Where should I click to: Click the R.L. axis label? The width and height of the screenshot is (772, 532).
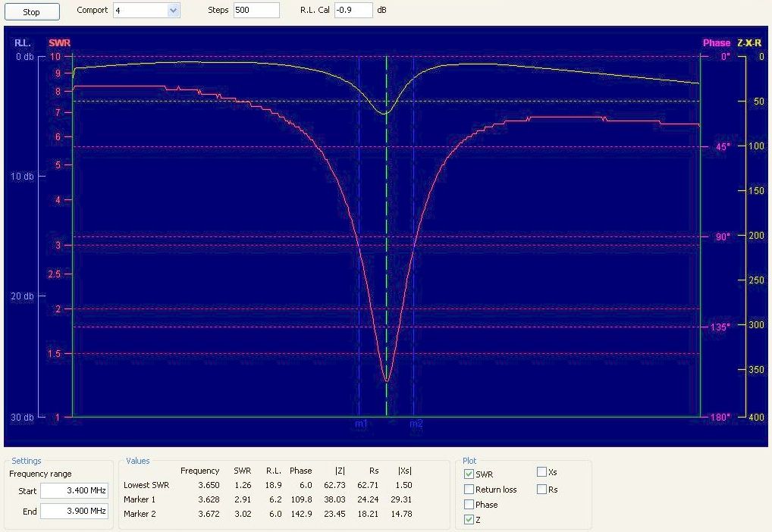(x=23, y=43)
